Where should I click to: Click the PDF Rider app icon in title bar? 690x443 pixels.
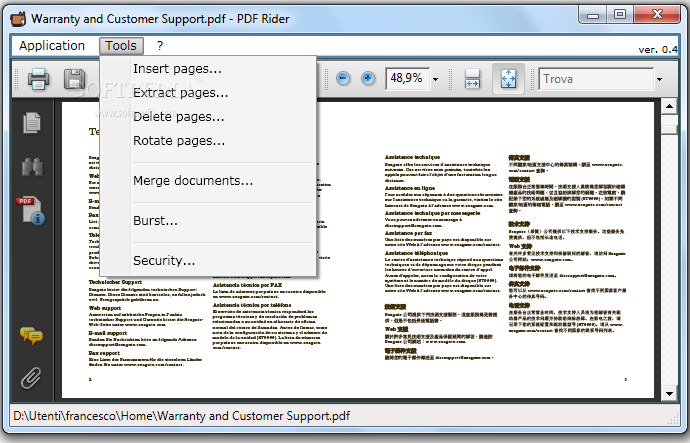click(x=18, y=19)
